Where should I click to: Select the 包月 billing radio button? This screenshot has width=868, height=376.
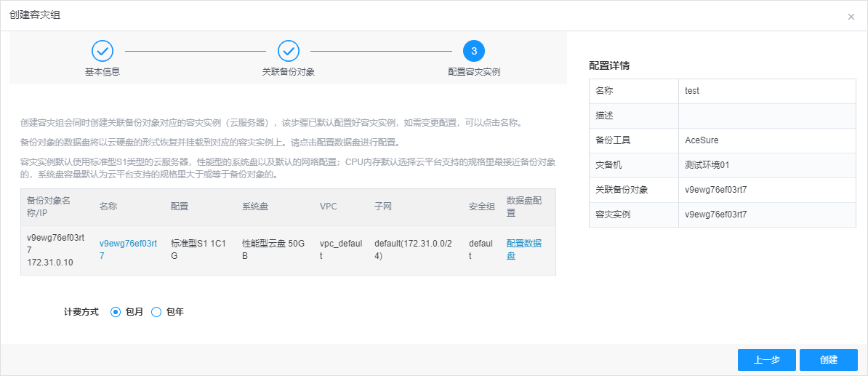[116, 312]
